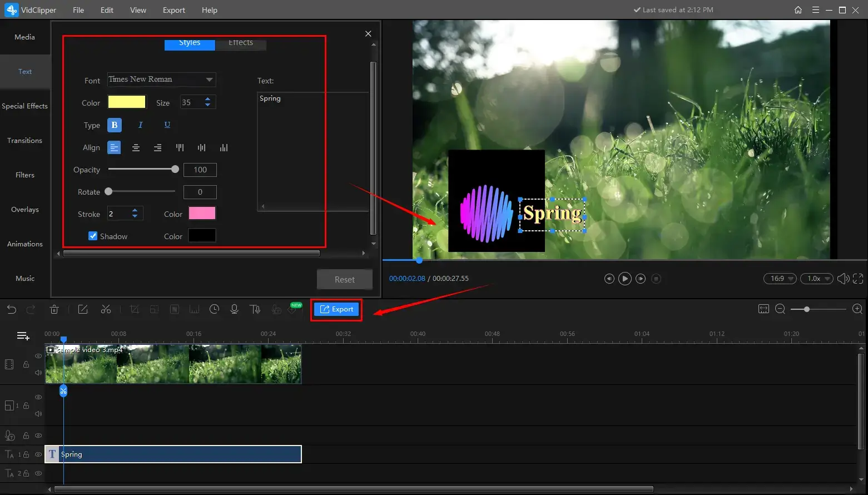The image size is (868, 495).
Task: Play the video preview
Action: 625,279
